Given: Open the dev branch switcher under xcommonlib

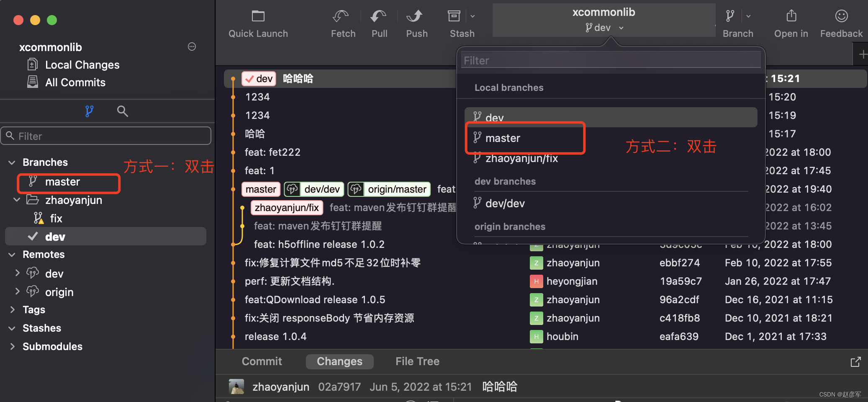Looking at the screenshot, I should tap(604, 28).
